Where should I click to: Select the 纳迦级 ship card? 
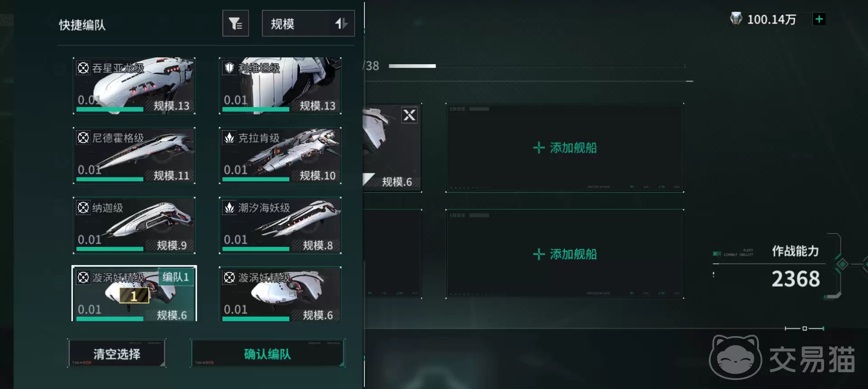pyautogui.click(x=134, y=225)
